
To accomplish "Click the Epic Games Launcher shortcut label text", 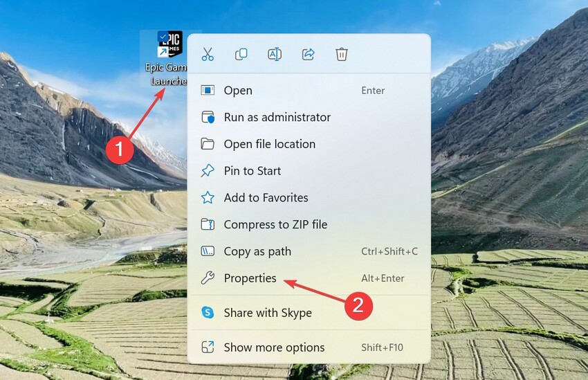I will [166, 74].
